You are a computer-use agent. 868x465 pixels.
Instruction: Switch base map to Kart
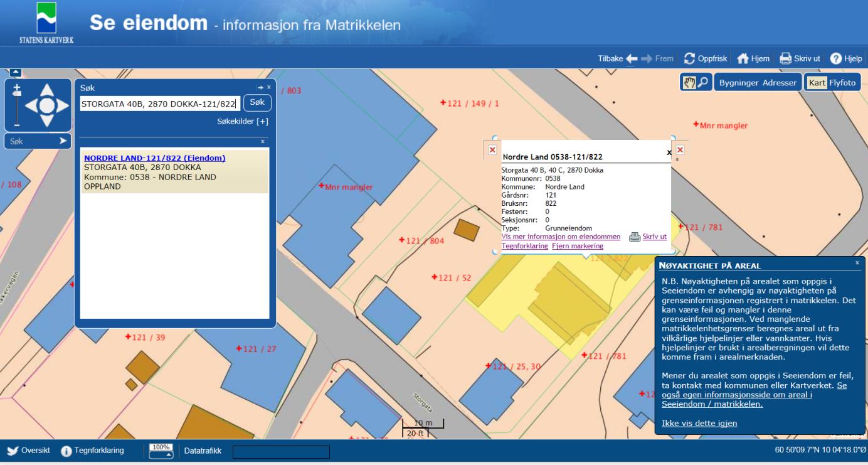tap(817, 82)
